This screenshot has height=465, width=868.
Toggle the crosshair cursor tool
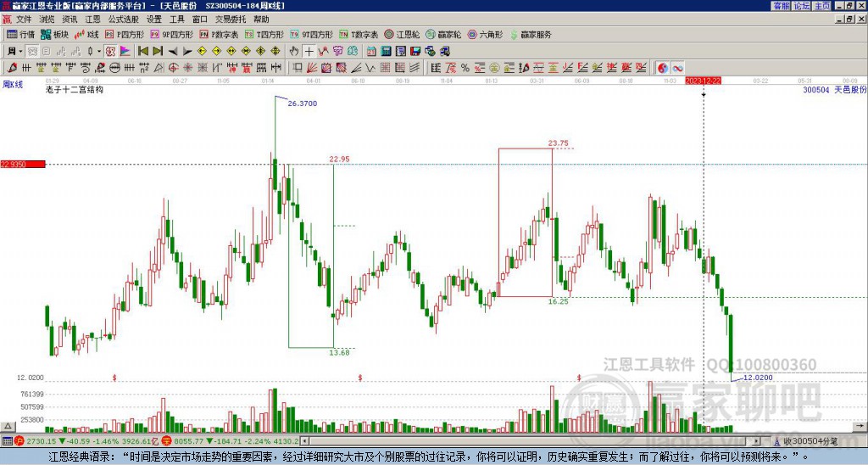(309, 52)
